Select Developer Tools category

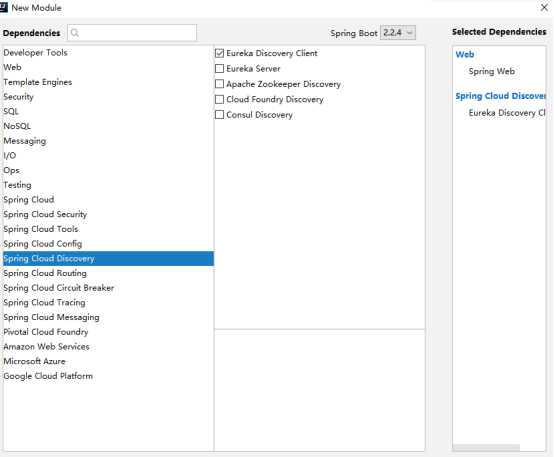click(108, 53)
